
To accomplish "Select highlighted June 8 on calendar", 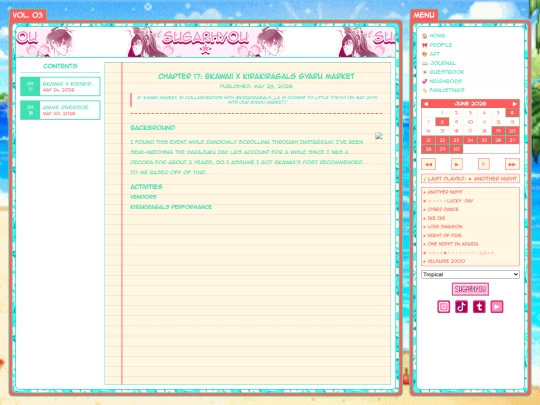I will [442, 122].
